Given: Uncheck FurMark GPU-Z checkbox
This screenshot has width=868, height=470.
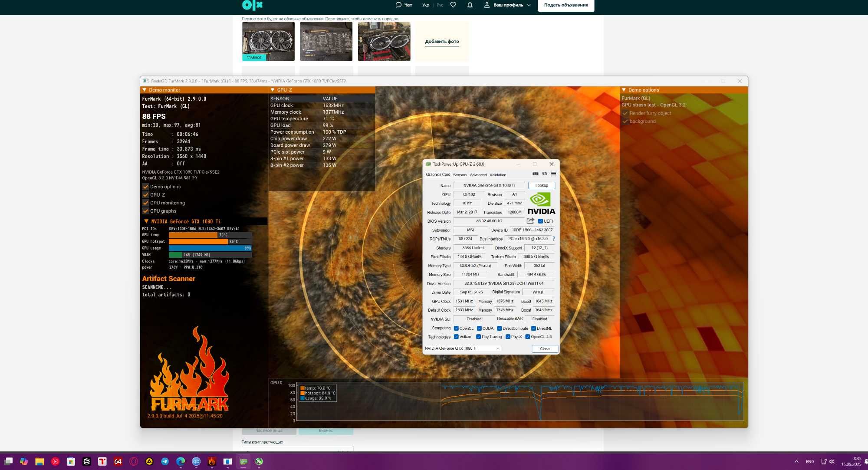Looking at the screenshot, I should pos(146,195).
